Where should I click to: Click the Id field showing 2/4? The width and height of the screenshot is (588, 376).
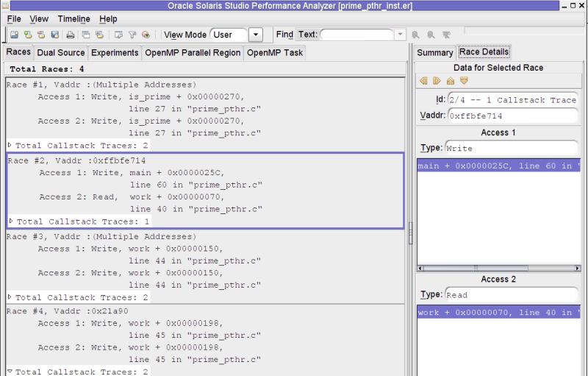click(513, 100)
